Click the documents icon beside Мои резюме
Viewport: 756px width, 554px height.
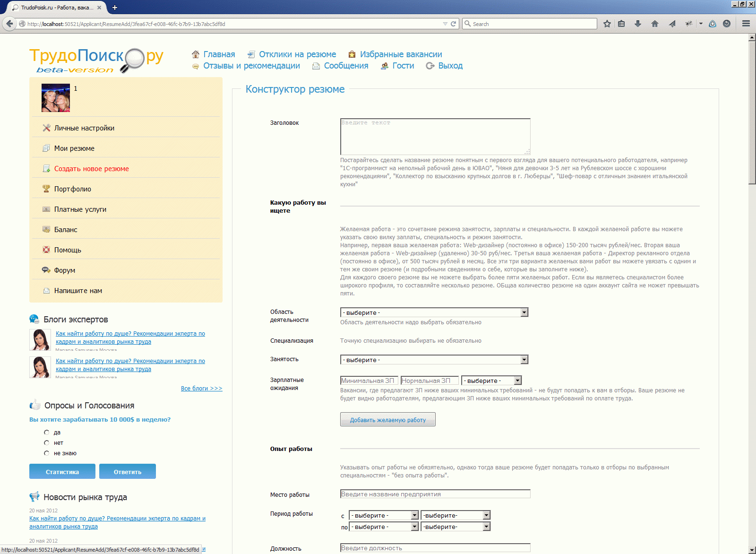(46, 148)
